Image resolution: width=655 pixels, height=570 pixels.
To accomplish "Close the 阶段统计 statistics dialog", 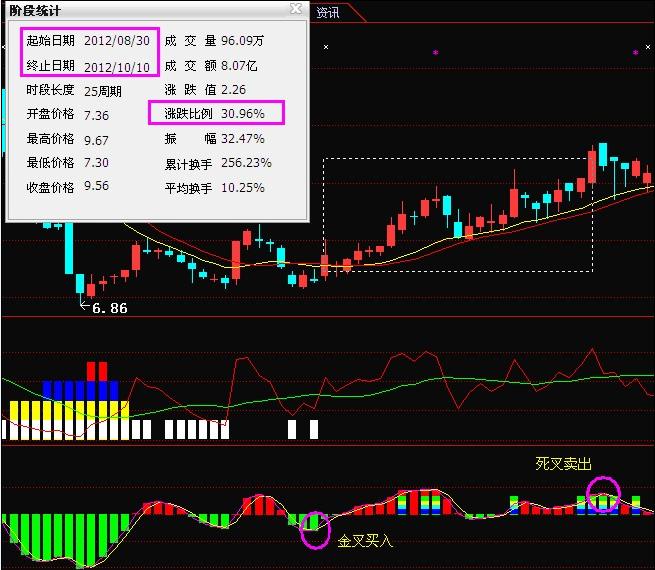I will tap(296, 8).
